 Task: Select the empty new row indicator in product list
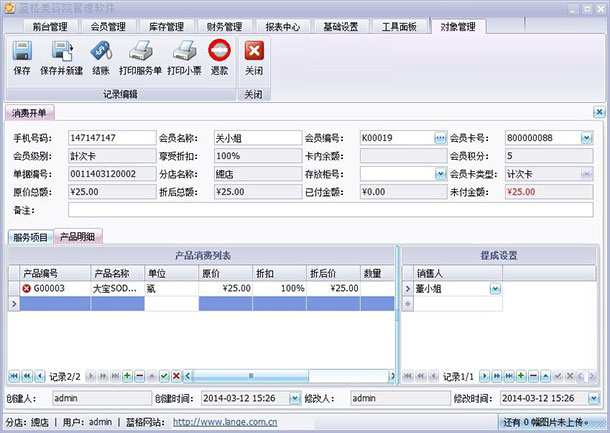(x=14, y=303)
